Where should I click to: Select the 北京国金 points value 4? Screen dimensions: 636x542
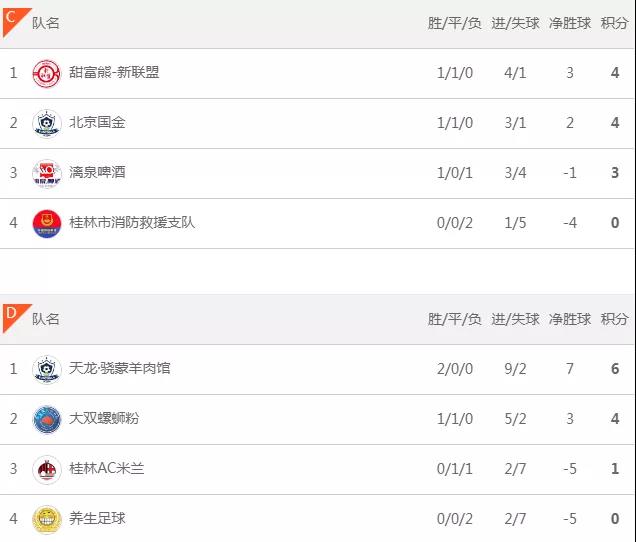[615, 123]
